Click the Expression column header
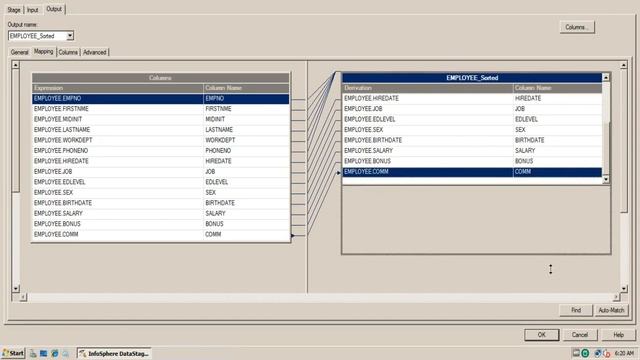640x360 pixels. click(x=117, y=88)
